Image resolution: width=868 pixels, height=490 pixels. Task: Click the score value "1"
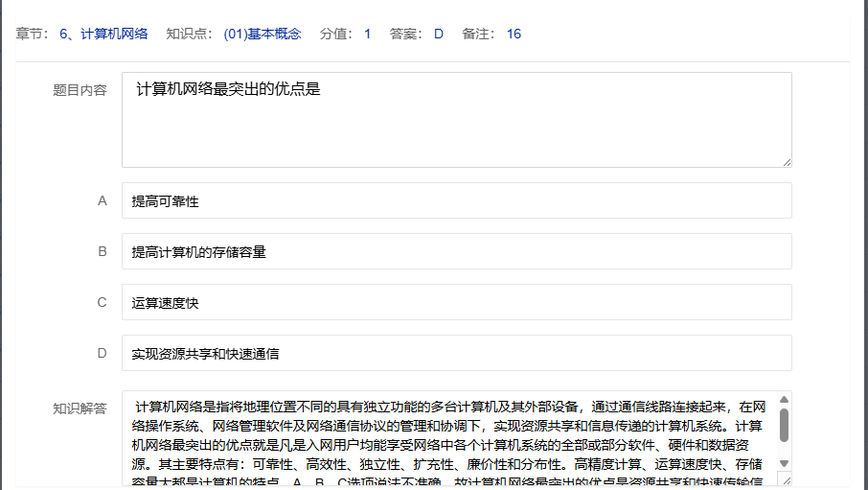[x=367, y=35]
